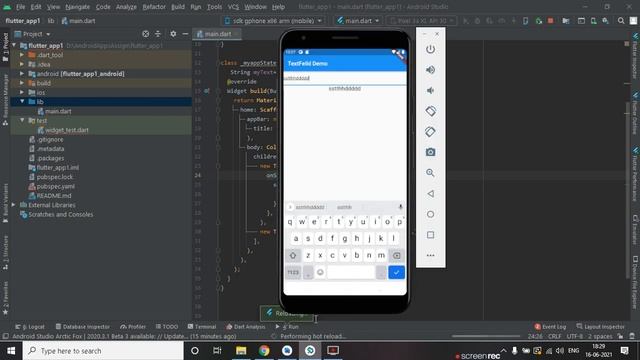Click hot reload progress bar in status bar
Screen dimensions: 640x360
pos(486,336)
